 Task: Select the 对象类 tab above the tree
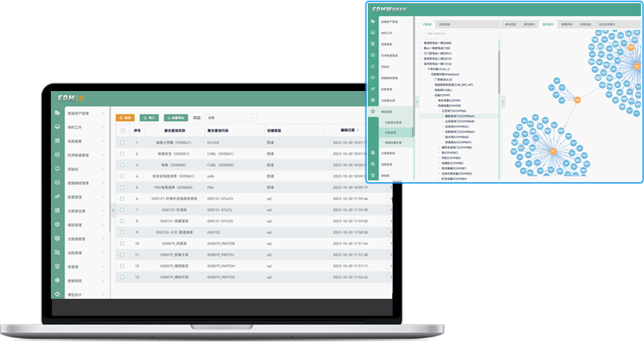427,24
